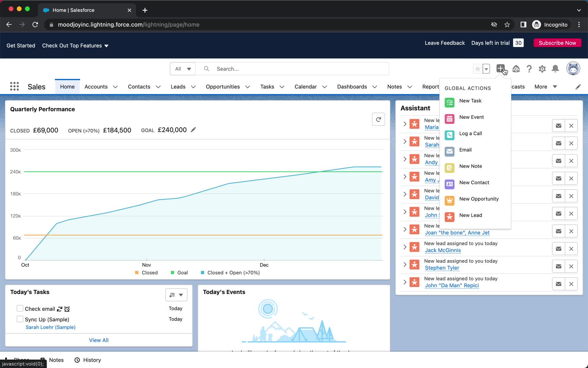This screenshot has width=588, height=368.
Task: Open View All tasks link
Action: [99, 340]
